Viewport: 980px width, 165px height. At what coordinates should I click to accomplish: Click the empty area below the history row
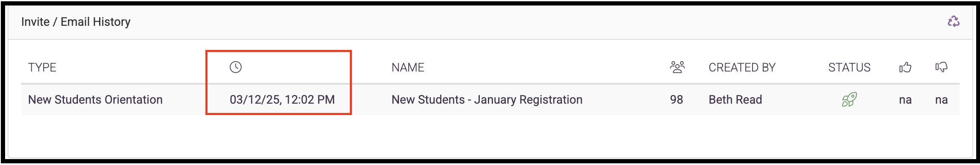(x=490, y=135)
